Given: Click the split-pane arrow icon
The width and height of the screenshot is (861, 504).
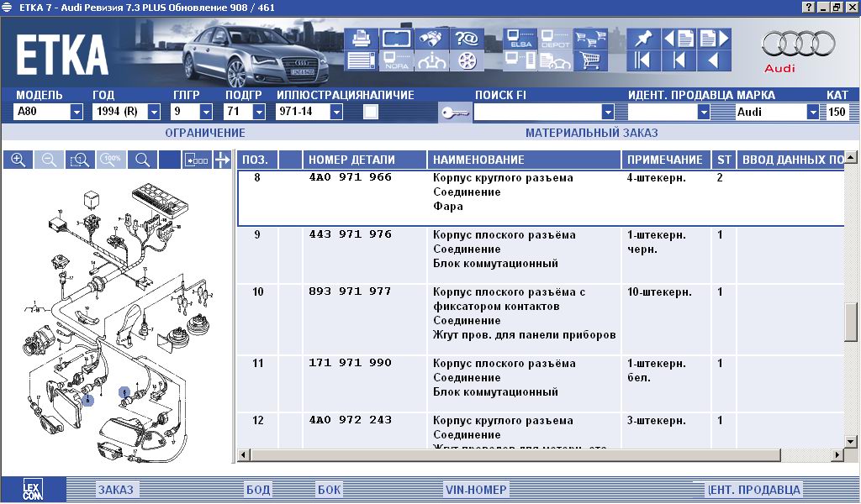Looking at the screenshot, I should [x=222, y=160].
